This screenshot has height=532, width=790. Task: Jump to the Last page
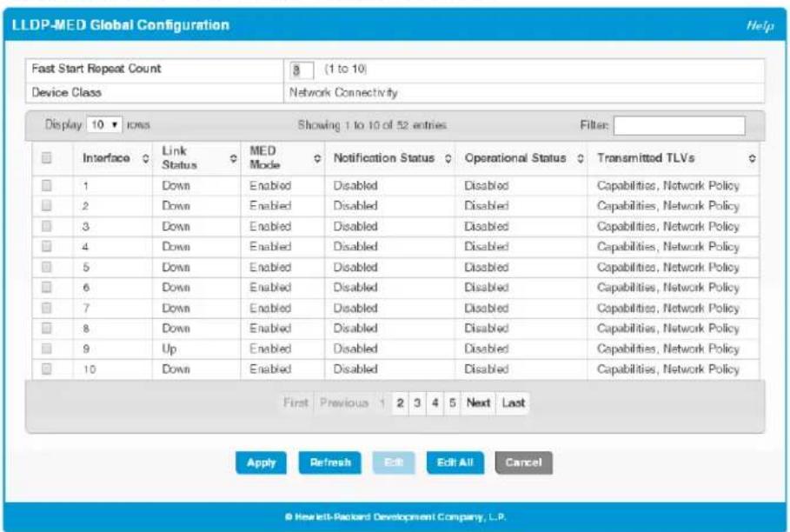[x=513, y=403]
